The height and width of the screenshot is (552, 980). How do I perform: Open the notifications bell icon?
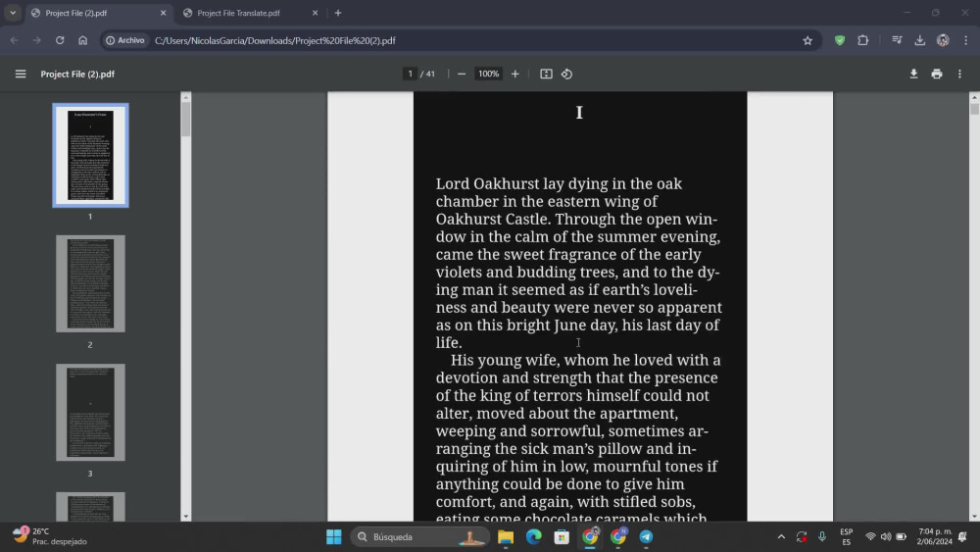click(963, 537)
